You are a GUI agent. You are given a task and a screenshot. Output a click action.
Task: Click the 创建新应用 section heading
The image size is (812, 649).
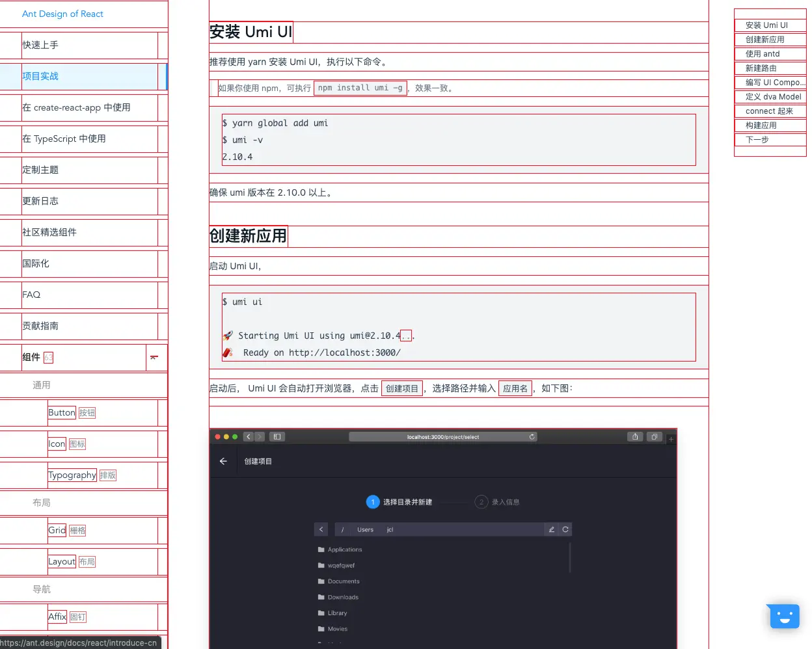click(x=248, y=236)
